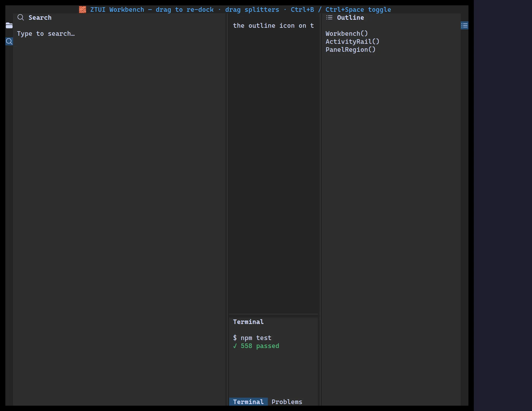Click the list icon beside the Outline title
532x411 pixels.
(329, 17)
